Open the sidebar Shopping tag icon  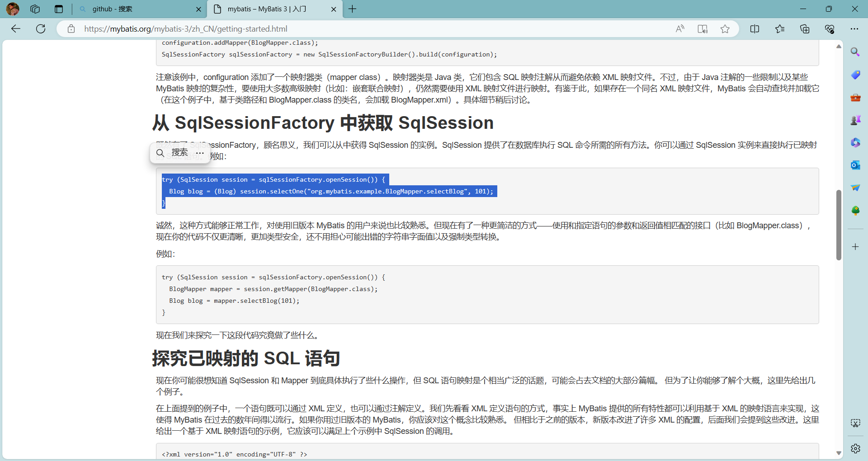coord(855,75)
